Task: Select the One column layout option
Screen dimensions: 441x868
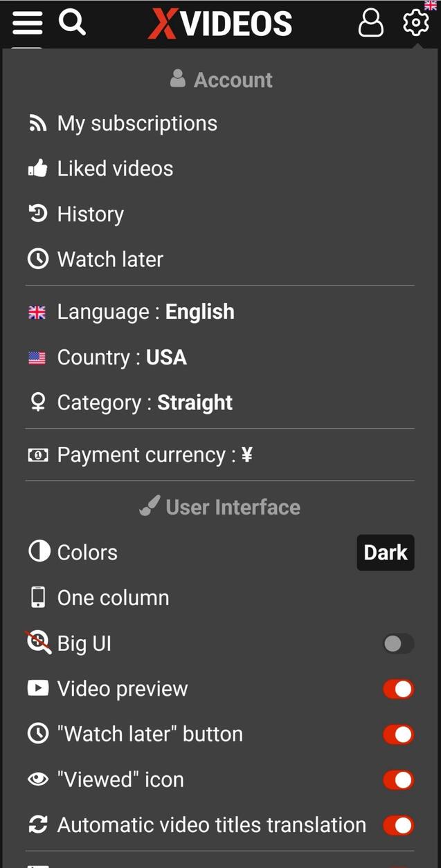Action: coord(113,597)
